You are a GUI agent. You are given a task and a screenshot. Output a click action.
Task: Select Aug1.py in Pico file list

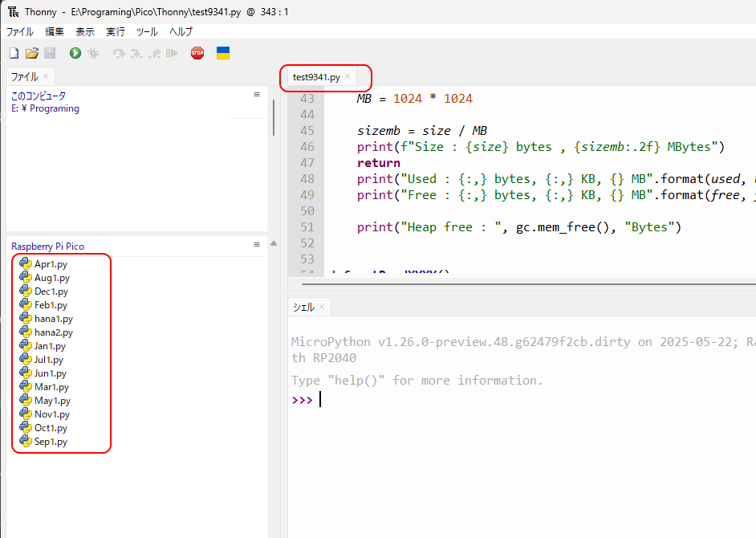click(x=52, y=278)
